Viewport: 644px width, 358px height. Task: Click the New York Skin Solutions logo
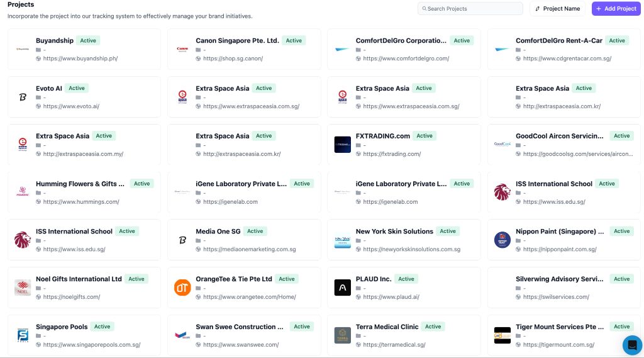pyautogui.click(x=343, y=240)
